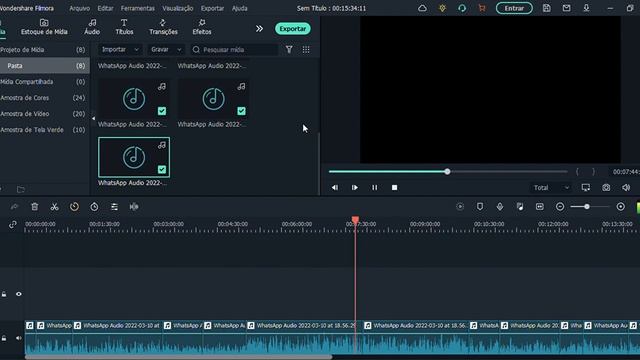Record voiceover with timeline microphone icon
The height and width of the screenshot is (360, 640).
coord(500,207)
